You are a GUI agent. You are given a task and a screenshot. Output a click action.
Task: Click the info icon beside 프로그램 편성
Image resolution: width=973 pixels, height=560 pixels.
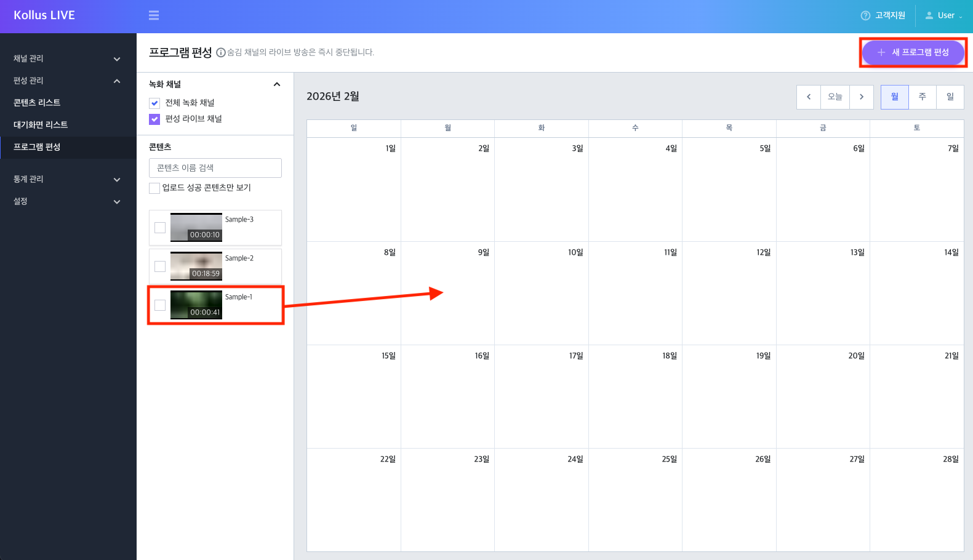coord(220,53)
